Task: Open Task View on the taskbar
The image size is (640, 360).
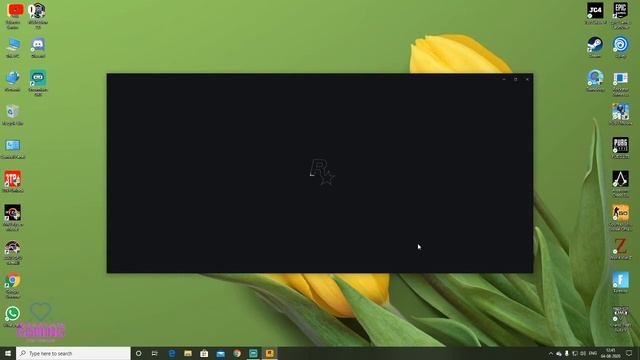Action: click(x=155, y=353)
